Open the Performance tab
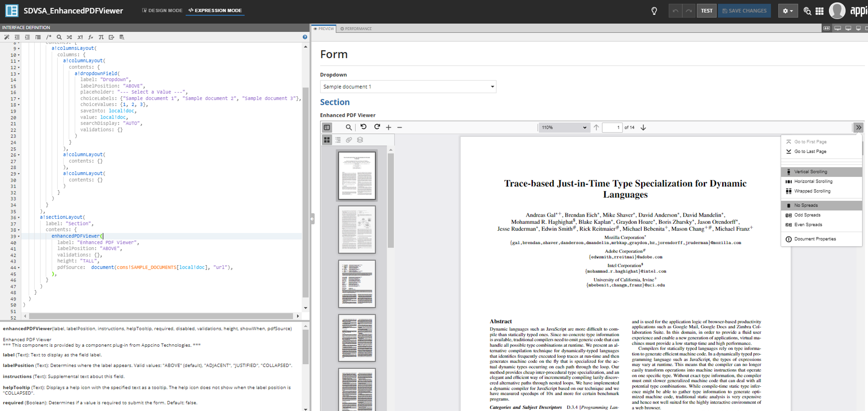Screen dimensions: 868x411 pyautogui.click(x=356, y=29)
